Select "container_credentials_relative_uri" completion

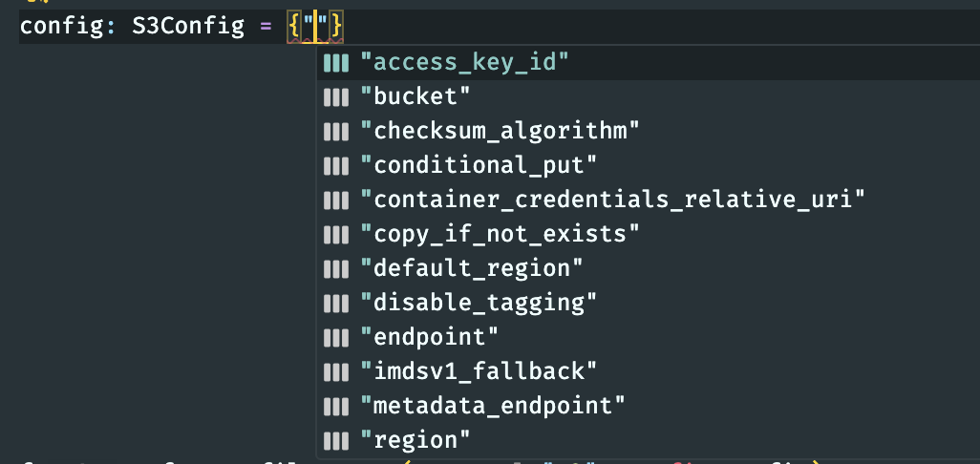point(612,199)
